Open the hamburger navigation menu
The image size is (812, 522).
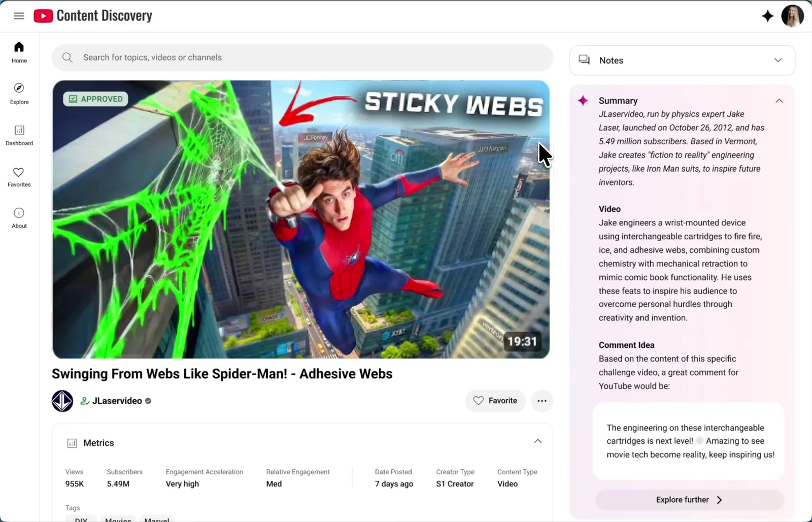click(x=19, y=16)
